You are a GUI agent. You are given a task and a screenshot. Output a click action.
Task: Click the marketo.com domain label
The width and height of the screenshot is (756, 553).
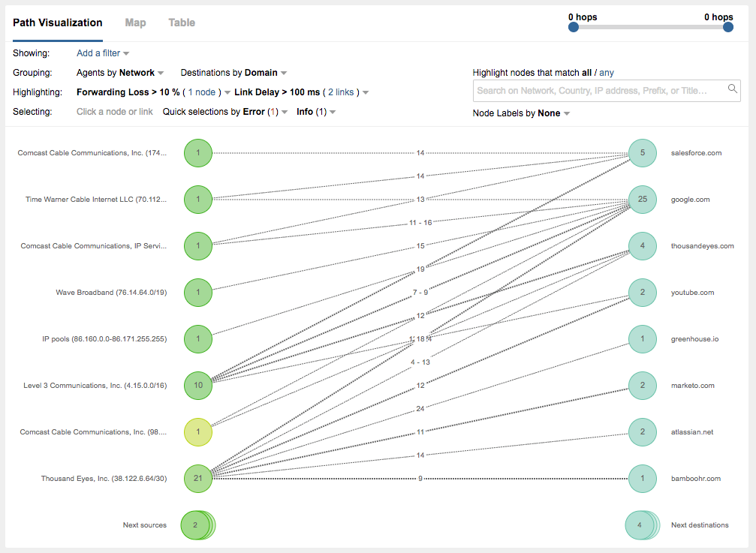pyautogui.click(x=692, y=386)
